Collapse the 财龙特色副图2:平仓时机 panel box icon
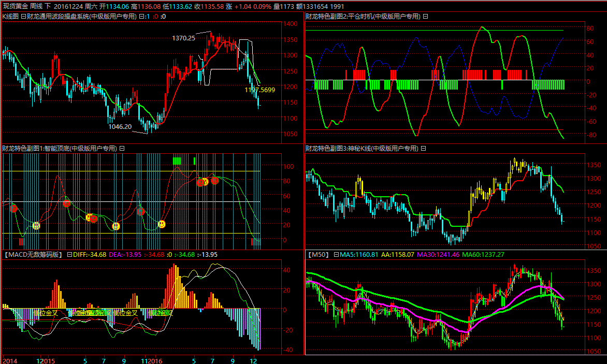The height and width of the screenshot is (364, 607). (425, 17)
